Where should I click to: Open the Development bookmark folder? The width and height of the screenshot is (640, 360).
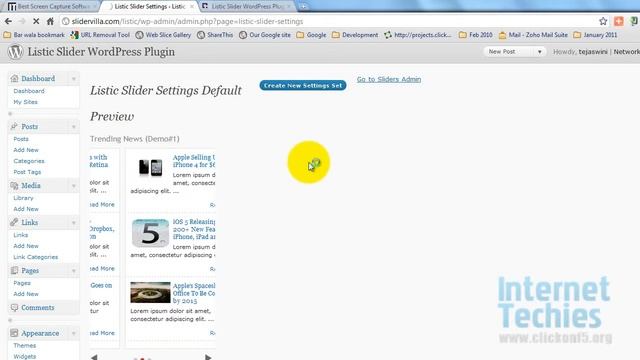pos(355,35)
